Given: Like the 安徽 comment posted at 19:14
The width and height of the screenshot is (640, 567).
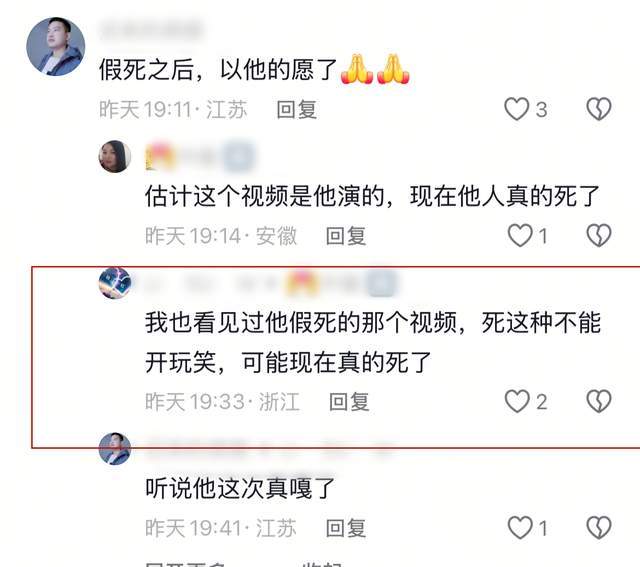Looking at the screenshot, I should coord(520,236).
